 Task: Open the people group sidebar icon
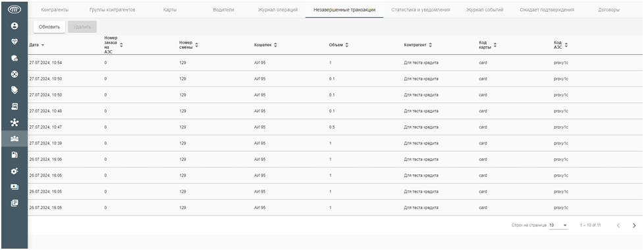pos(14,139)
